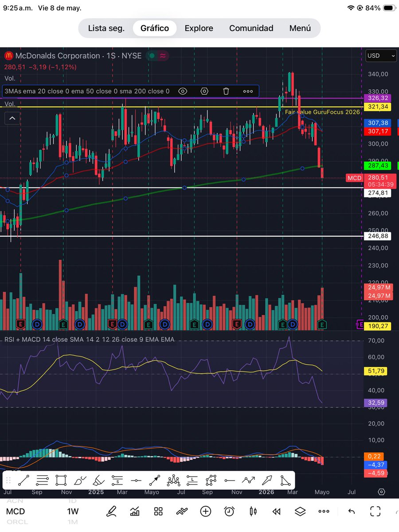Open 3MAs indicator more options dots
The width and height of the screenshot is (399, 532).
[x=248, y=91]
